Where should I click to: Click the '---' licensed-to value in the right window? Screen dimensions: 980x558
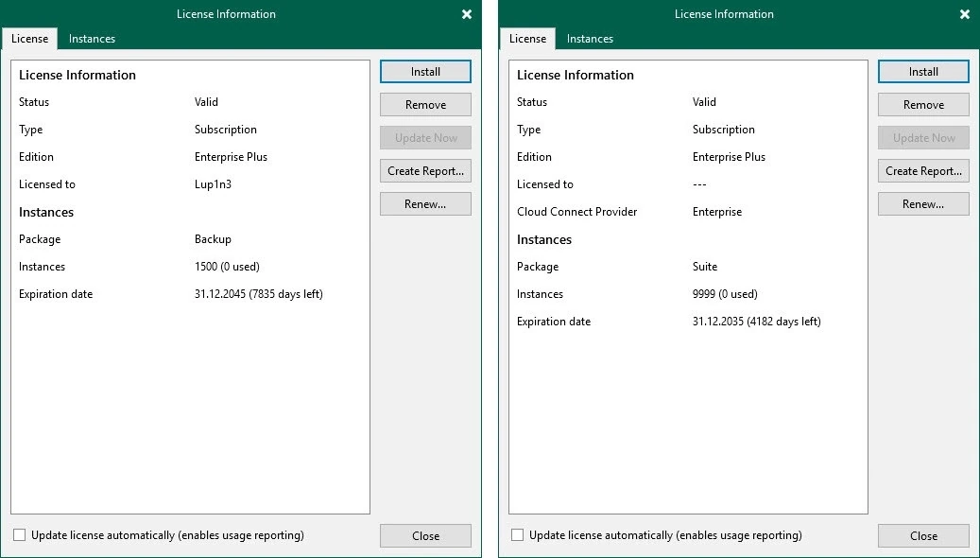tap(699, 184)
